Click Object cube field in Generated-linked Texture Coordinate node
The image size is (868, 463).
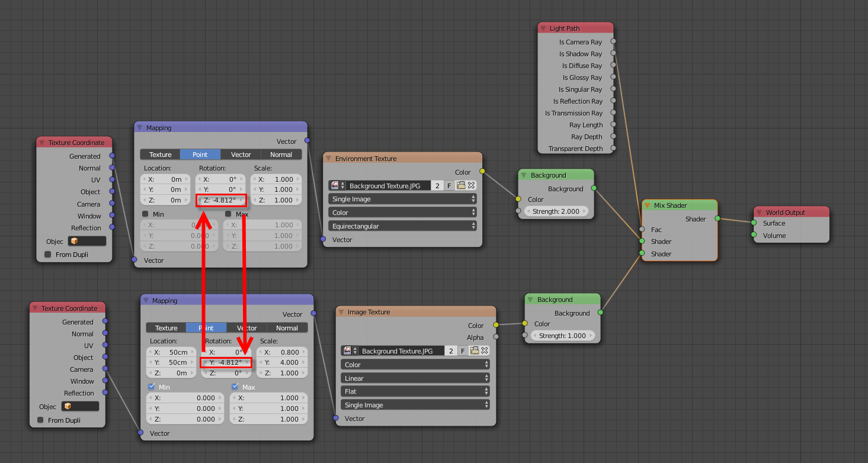coord(87,242)
